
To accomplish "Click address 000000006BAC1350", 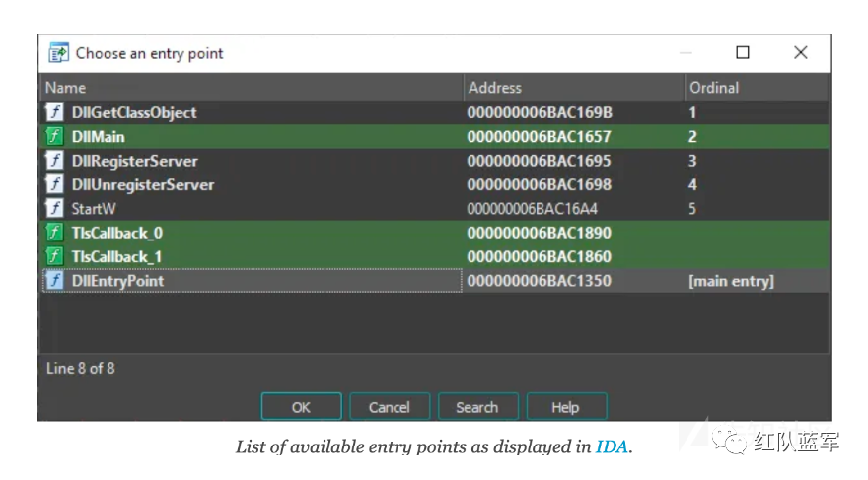I will (x=540, y=281).
